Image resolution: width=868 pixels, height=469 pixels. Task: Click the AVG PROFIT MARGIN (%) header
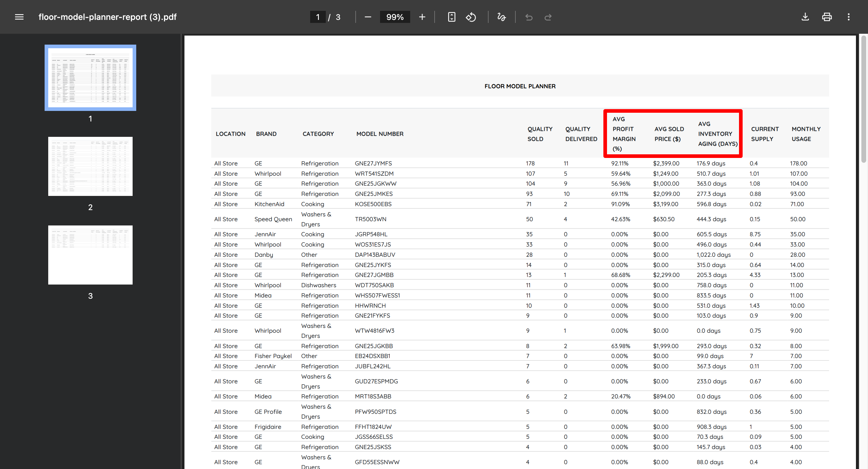click(624, 134)
